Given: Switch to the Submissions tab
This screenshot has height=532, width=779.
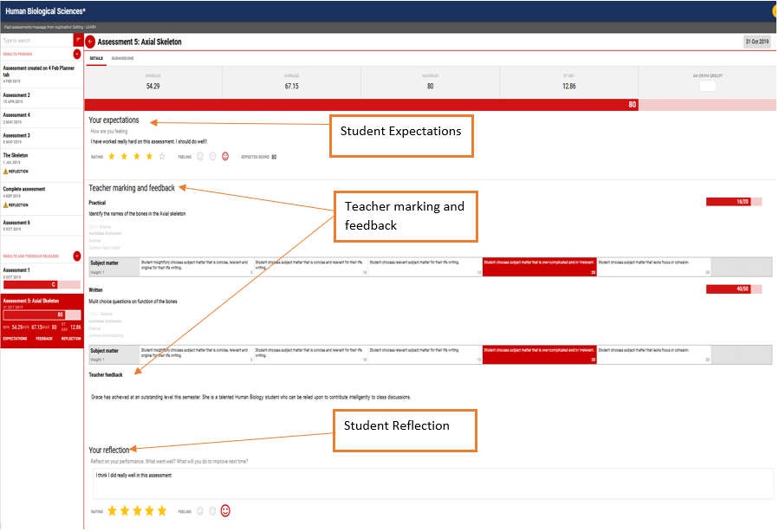Looking at the screenshot, I should click(x=122, y=56).
